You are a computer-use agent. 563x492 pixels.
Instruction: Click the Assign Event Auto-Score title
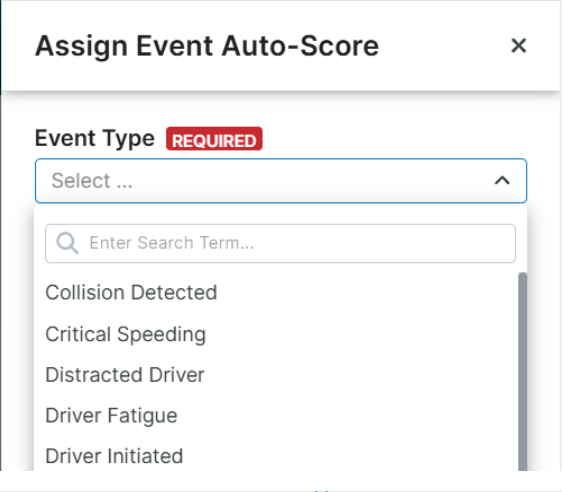[207, 46]
